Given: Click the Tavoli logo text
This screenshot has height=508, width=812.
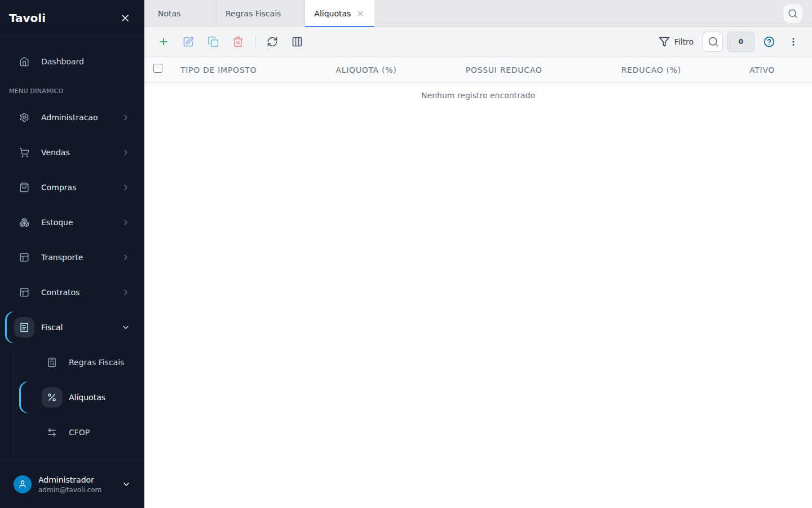Looking at the screenshot, I should [27, 18].
